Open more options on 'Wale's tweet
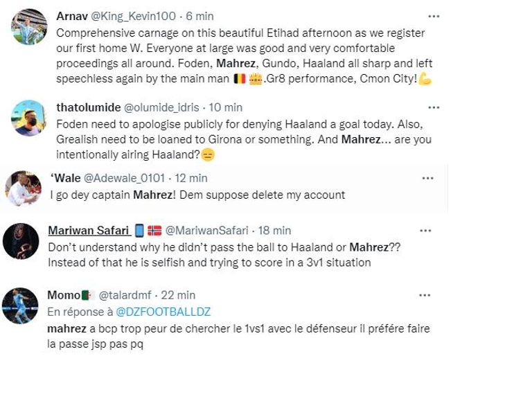Image resolution: width=532 pixels, height=417 pixels. tap(427, 178)
